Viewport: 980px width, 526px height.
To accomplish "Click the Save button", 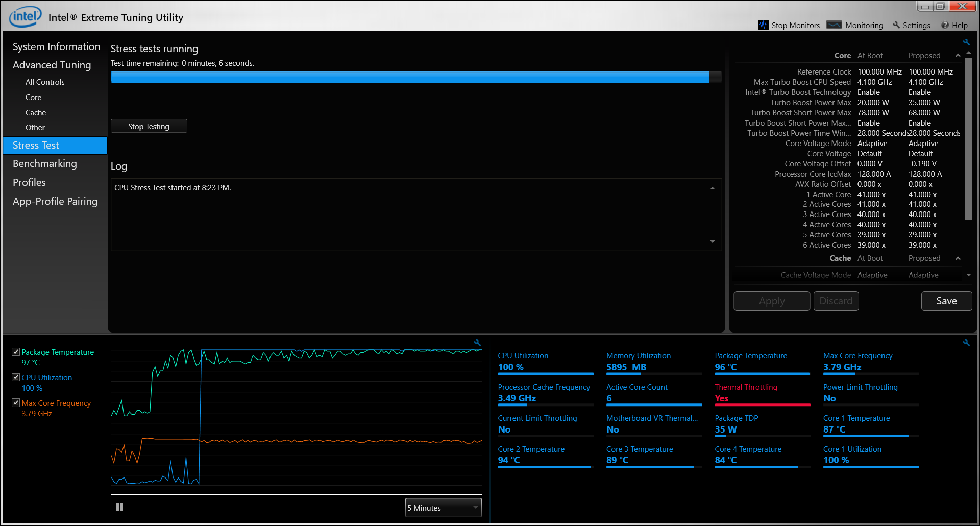I will click(x=946, y=301).
